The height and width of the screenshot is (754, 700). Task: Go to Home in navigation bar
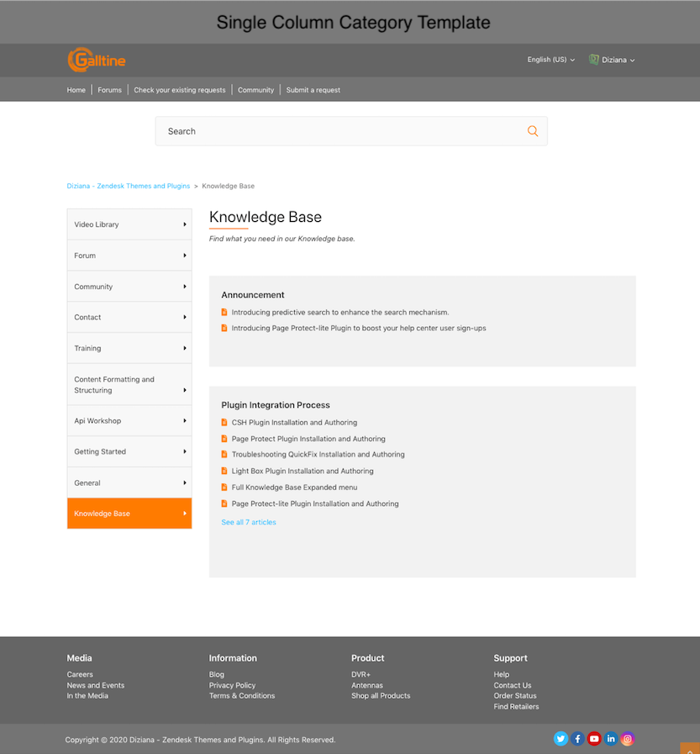(76, 90)
